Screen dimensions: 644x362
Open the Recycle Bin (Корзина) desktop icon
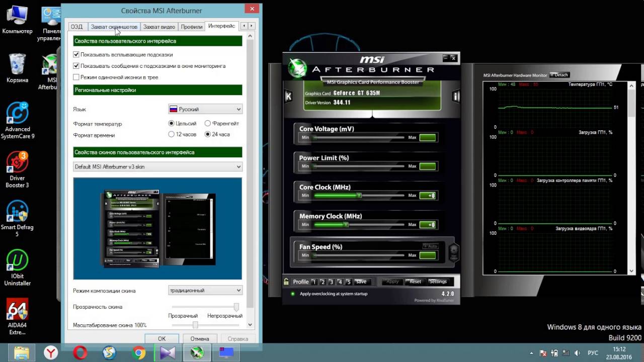18,68
